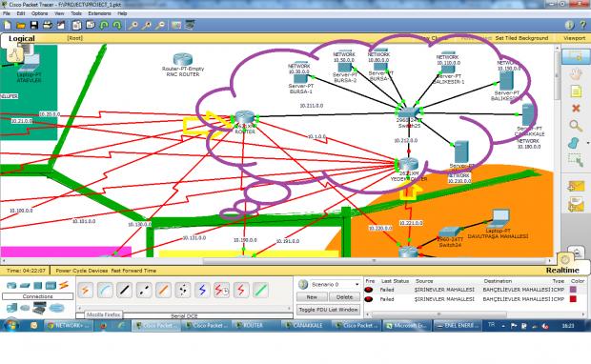Save the project with the floppy icon
The height and width of the screenshot is (364, 591).
(x=34, y=25)
